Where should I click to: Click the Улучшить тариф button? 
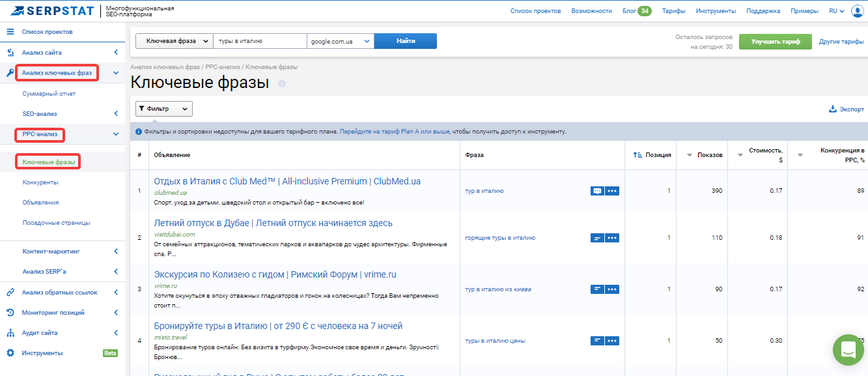[x=776, y=42]
